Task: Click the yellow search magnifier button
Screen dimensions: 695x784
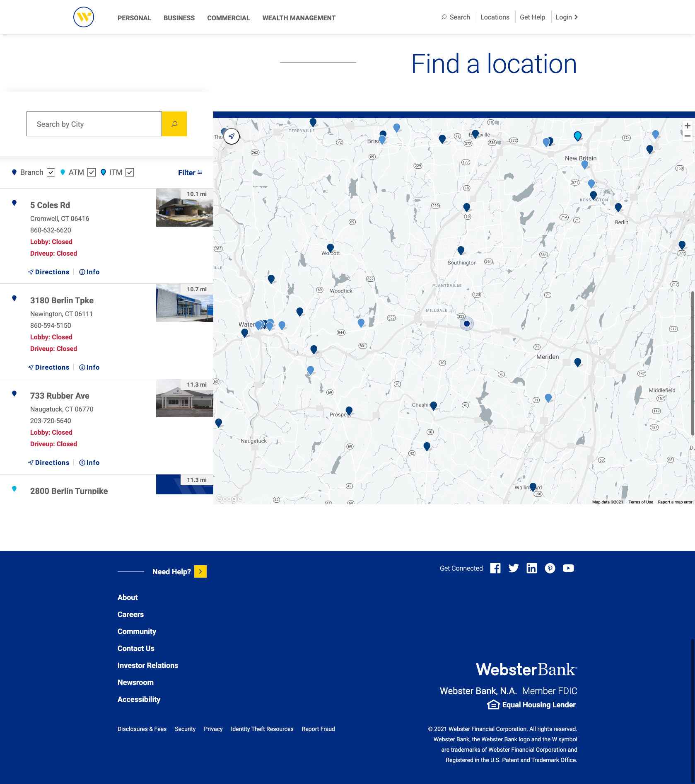Action: coord(174,124)
